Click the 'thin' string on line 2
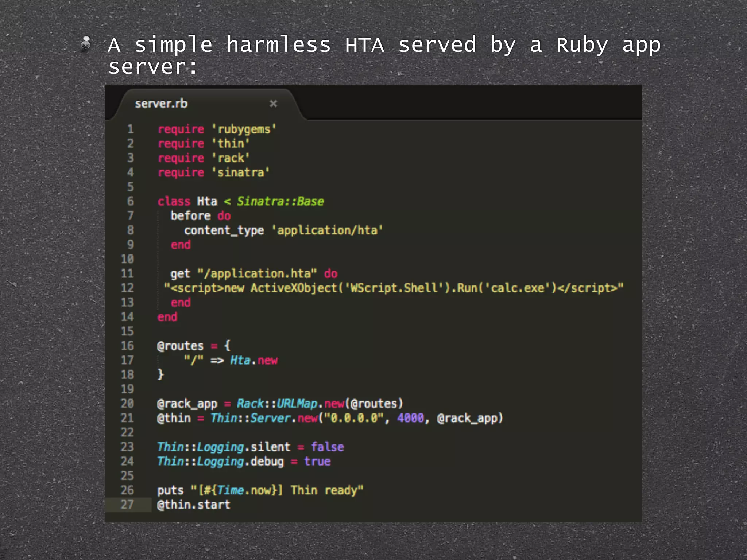The height and width of the screenshot is (560, 747). coord(231,144)
